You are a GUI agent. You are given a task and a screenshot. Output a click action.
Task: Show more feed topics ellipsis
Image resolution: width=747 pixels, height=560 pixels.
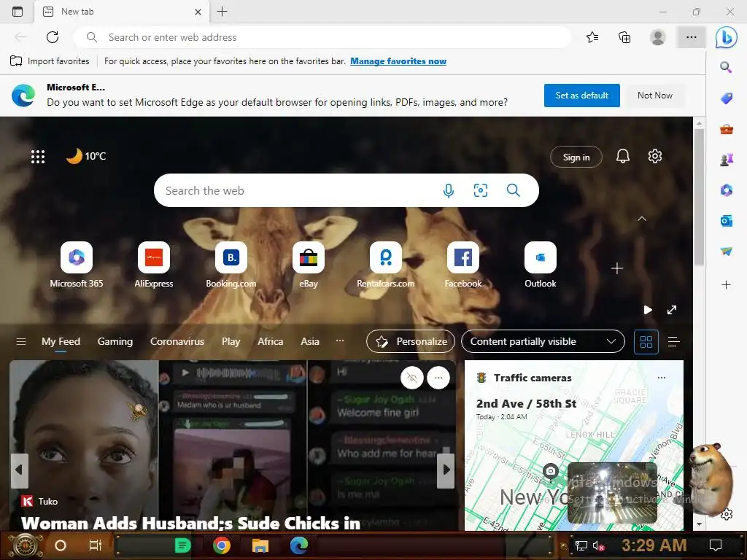coord(340,341)
